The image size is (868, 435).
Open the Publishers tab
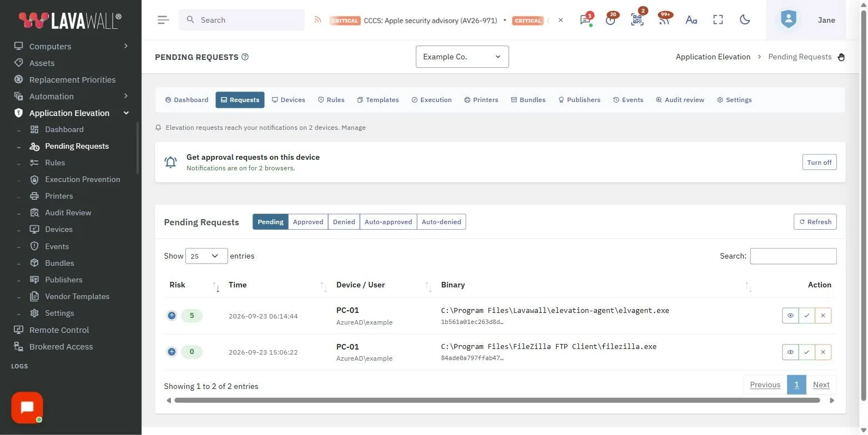579,100
